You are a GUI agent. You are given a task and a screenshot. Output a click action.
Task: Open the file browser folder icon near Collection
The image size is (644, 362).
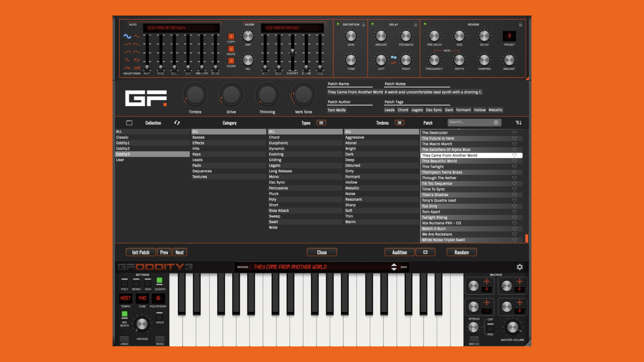coord(129,123)
